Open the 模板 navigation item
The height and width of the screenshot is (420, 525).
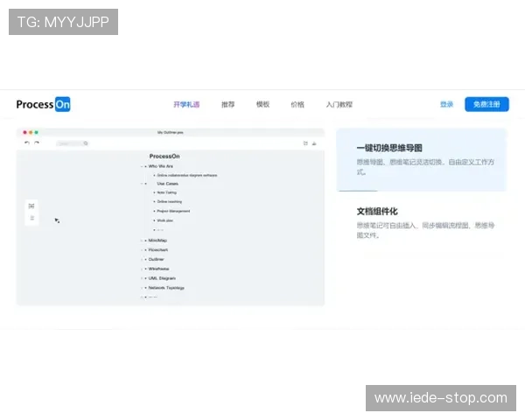262,104
